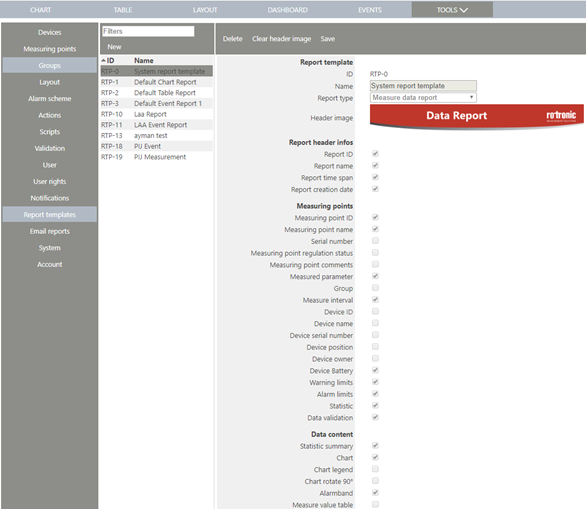Enable the Device ID checkbox
This screenshot has height=509, width=586.
point(375,311)
